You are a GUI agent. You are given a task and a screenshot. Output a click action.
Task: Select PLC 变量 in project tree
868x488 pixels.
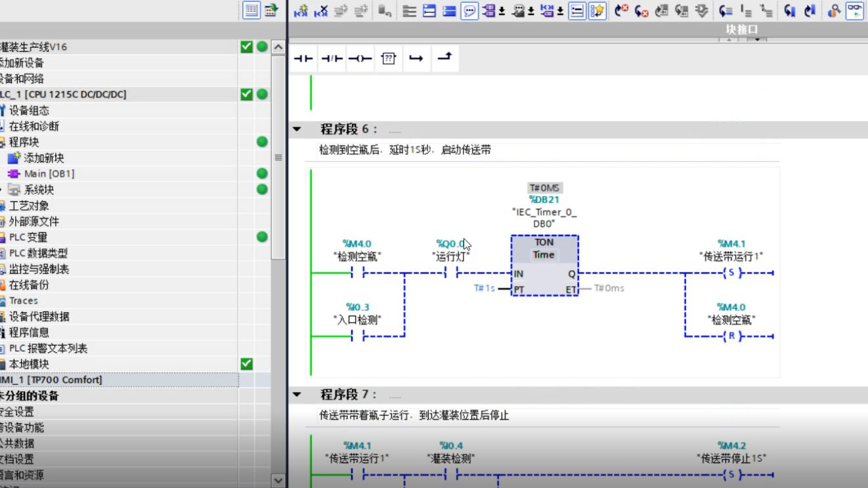tap(28, 237)
